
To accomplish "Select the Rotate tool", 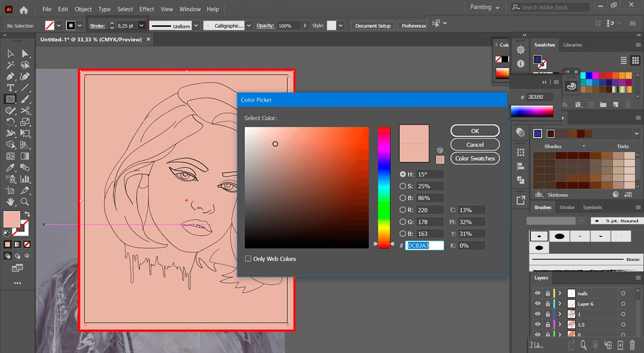I will (10, 122).
